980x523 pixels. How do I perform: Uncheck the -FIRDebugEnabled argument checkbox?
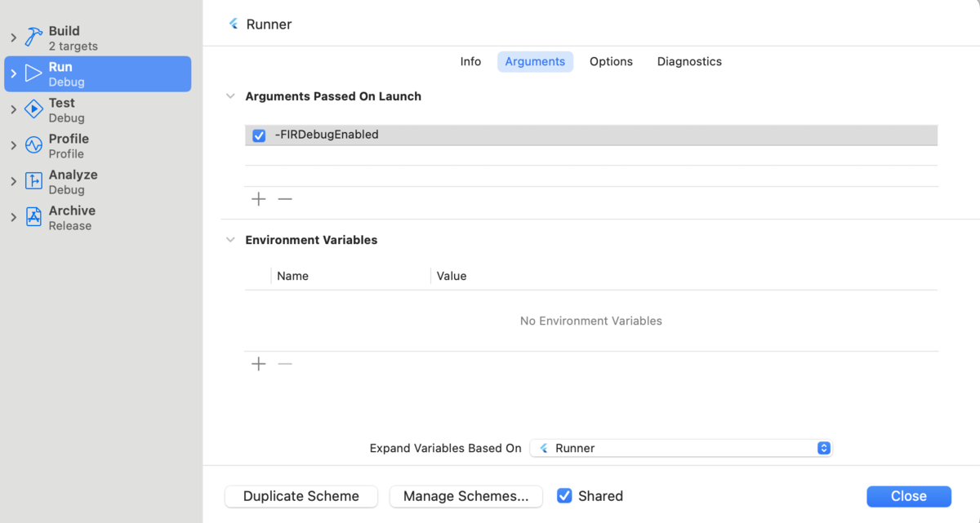click(259, 135)
